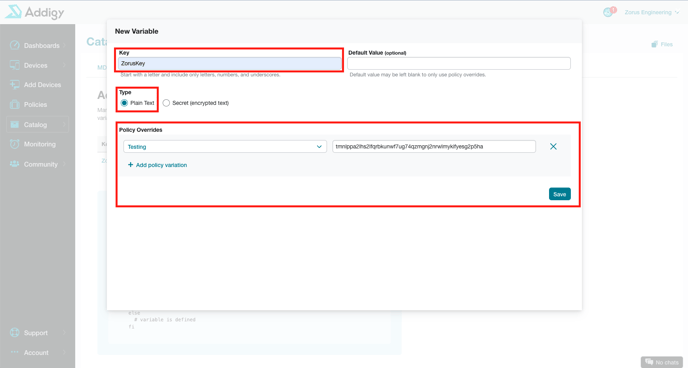Click the Catalog sidebar icon
Viewport: 688px width, 368px height.
pyautogui.click(x=14, y=125)
